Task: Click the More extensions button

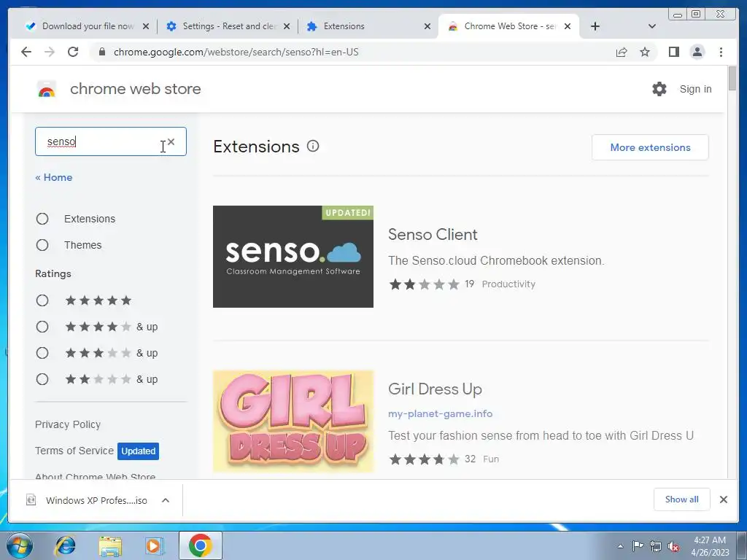Action: 650,147
